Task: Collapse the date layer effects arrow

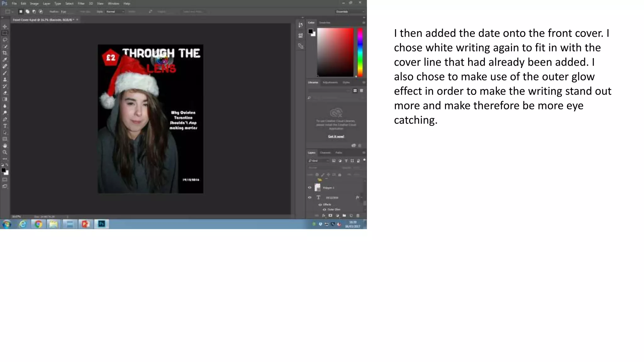Action: point(362,198)
